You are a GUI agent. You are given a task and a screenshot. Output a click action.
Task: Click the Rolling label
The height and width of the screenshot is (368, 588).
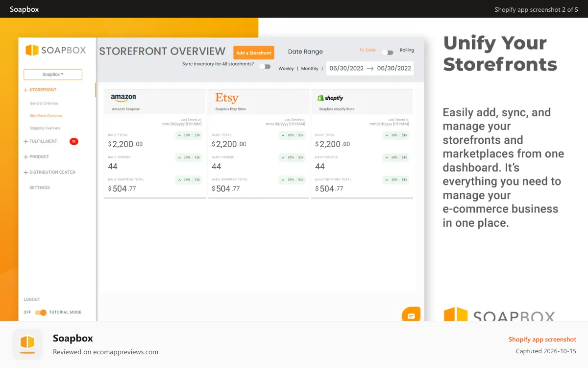click(407, 50)
